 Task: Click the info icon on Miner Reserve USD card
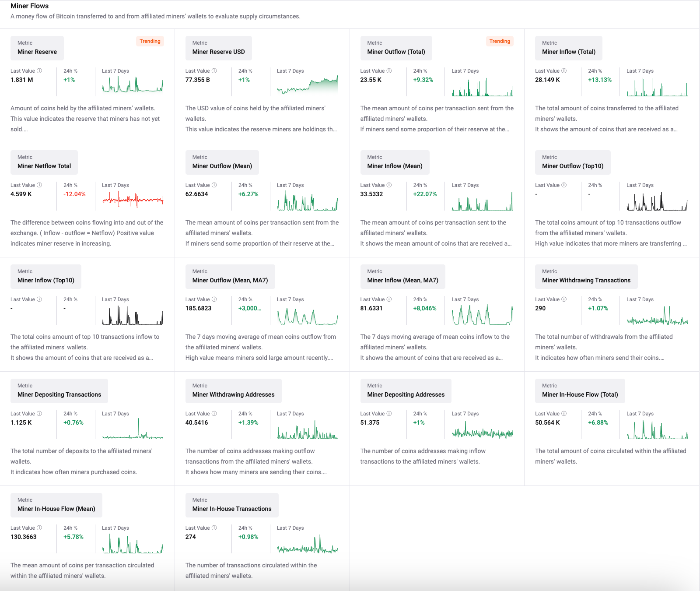tap(214, 70)
